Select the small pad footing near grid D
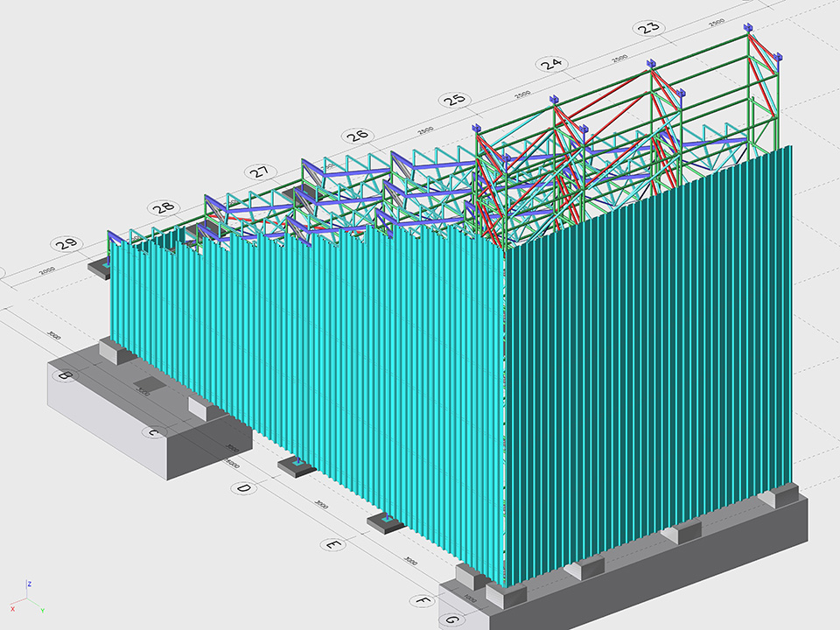The height and width of the screenshot is (630, 840). click(x=297, y=465)
